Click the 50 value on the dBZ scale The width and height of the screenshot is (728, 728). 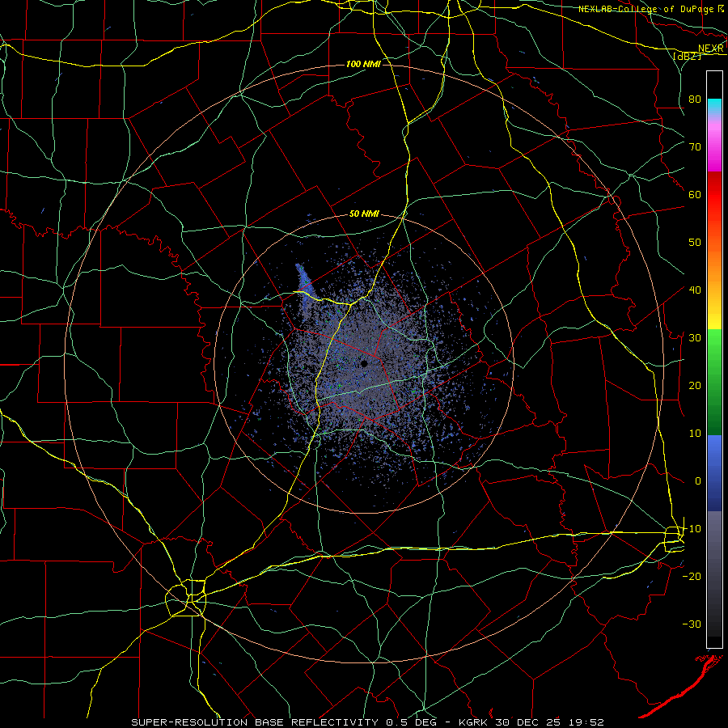coord(695,243)
